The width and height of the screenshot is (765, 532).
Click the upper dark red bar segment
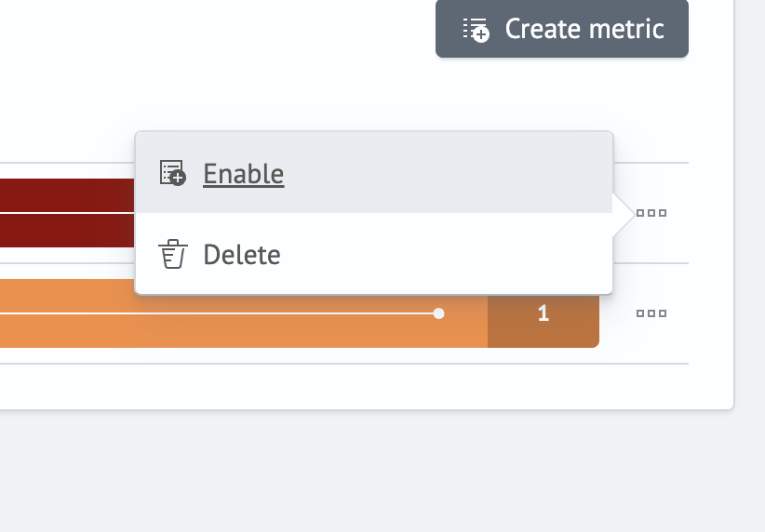click(67, 195)
